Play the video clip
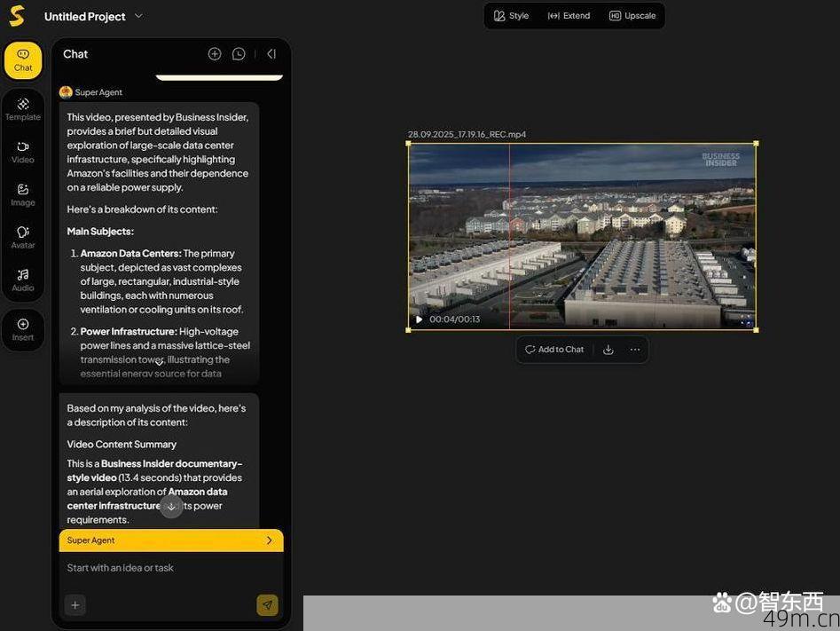The height and width of the screenshot is (631, 840). click(419, 319)
